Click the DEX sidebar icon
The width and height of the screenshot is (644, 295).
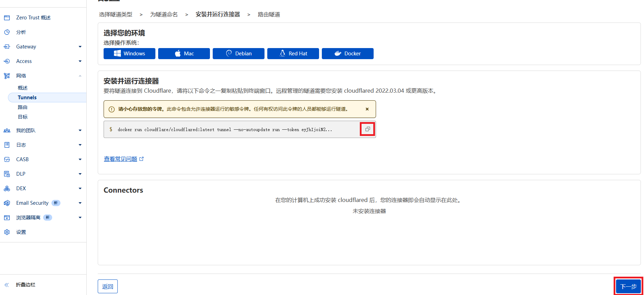(7, 188)
